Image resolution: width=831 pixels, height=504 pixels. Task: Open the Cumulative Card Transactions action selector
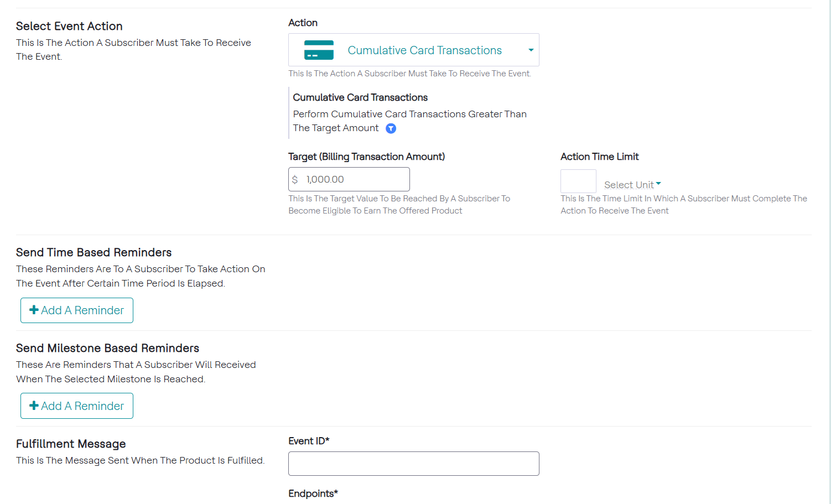point(424,50)
